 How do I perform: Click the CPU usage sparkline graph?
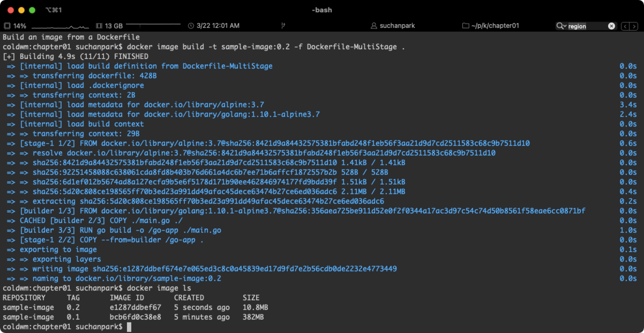[60, 27]
